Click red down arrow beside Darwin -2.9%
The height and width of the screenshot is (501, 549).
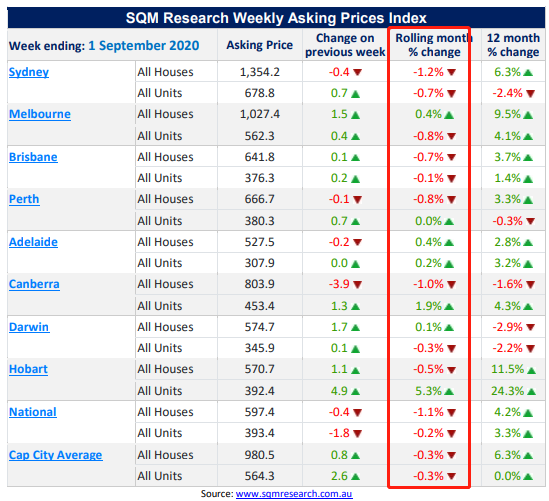pos(530,327)
